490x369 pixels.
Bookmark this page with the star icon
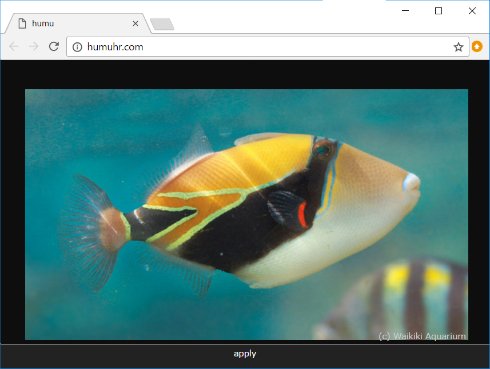click(458, 47)
